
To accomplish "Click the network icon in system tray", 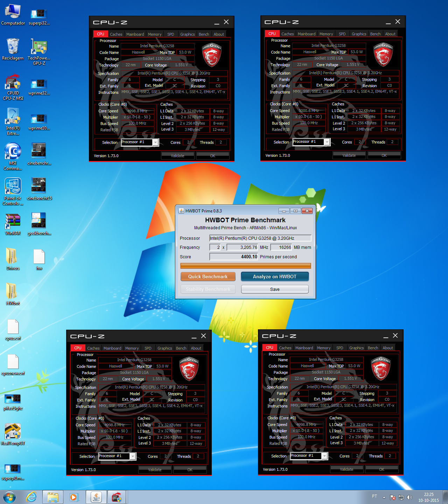I will [x=401, y=497].
